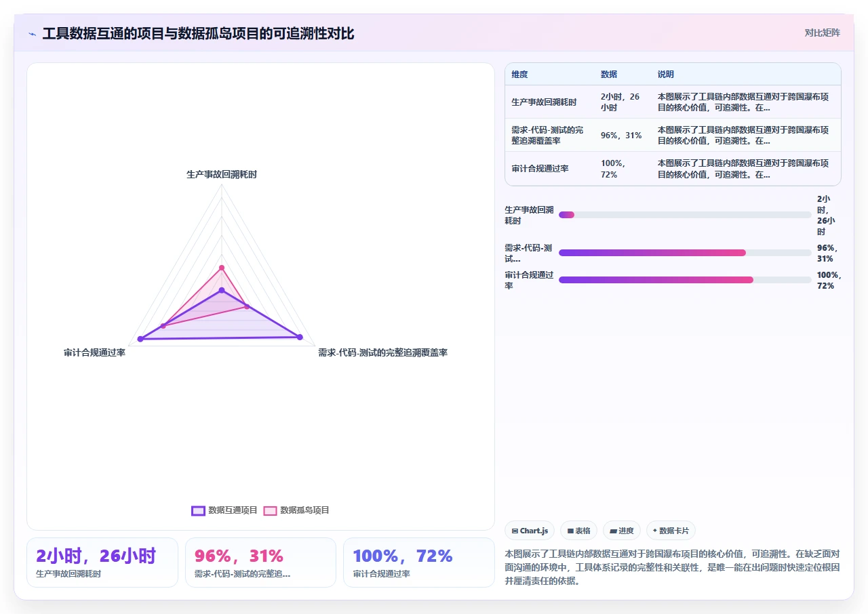
Task: Click the radar axis label 审计合规通过率
Action: point(94,353)
